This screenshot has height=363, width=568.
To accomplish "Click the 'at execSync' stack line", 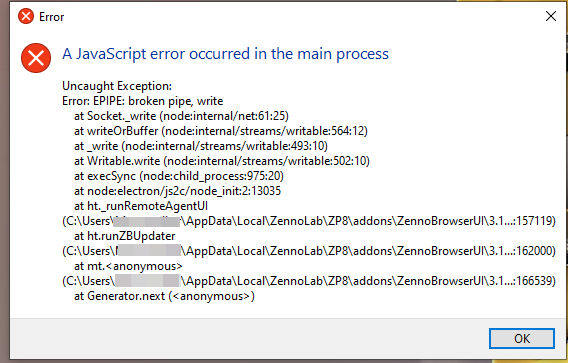I will pyautogui.click(x=179, y=176).
